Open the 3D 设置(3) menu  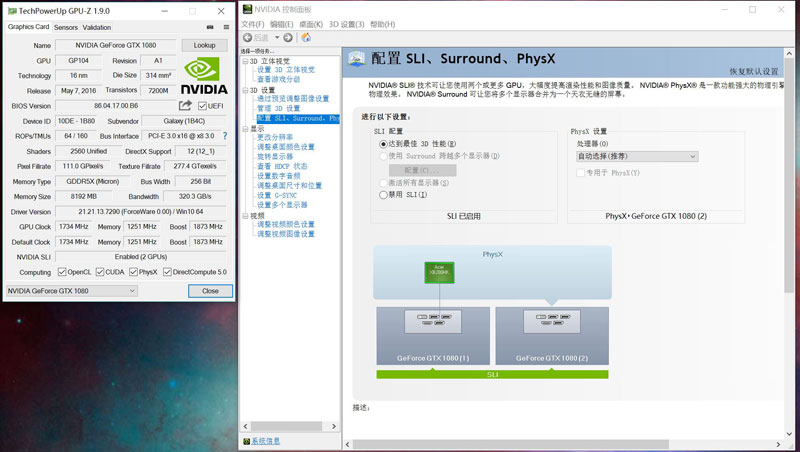tap(346, 24)
